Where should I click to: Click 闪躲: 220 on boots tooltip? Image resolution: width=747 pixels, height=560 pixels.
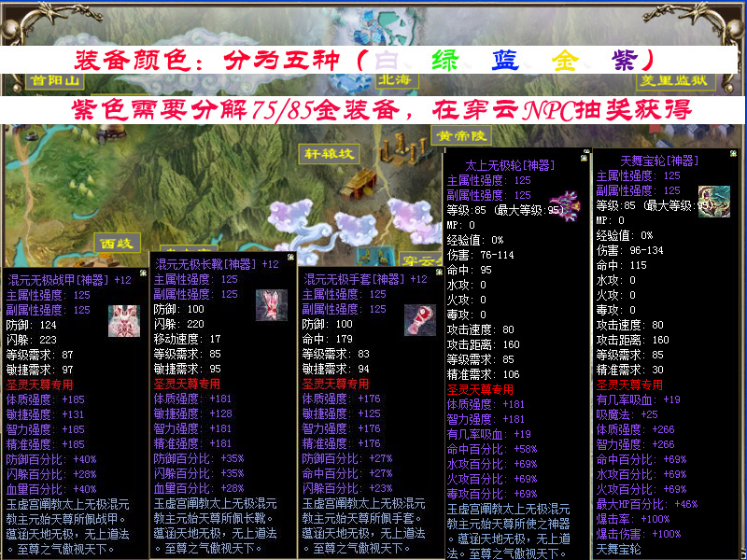tap(179, 324)
